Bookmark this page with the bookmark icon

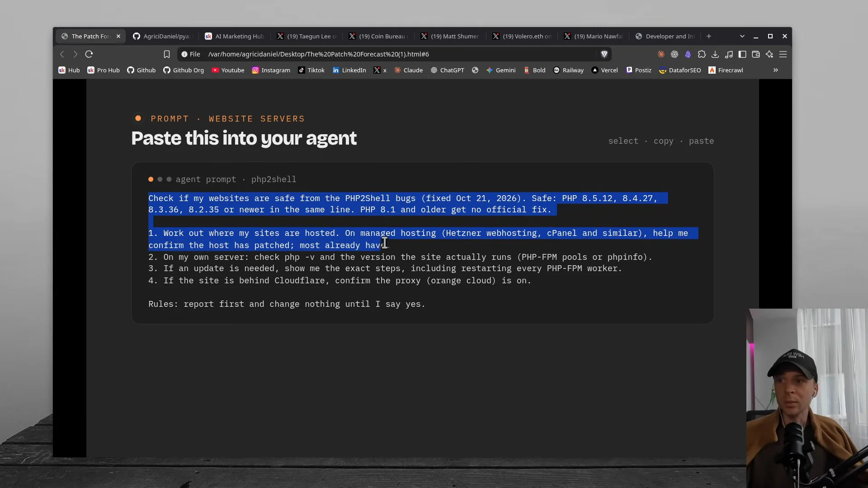coord(167,54)
